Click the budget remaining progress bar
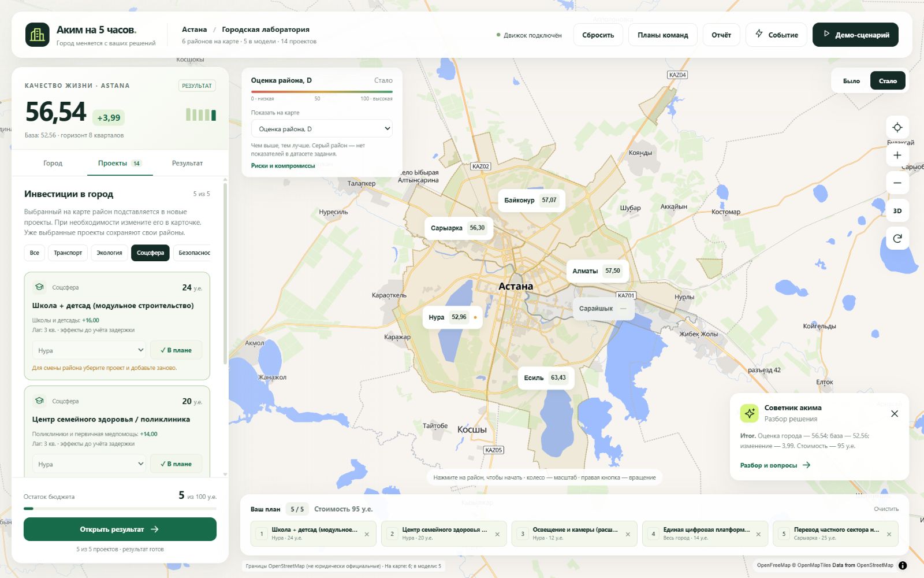This screenshot has width=924, height=578. coord(120,509)
